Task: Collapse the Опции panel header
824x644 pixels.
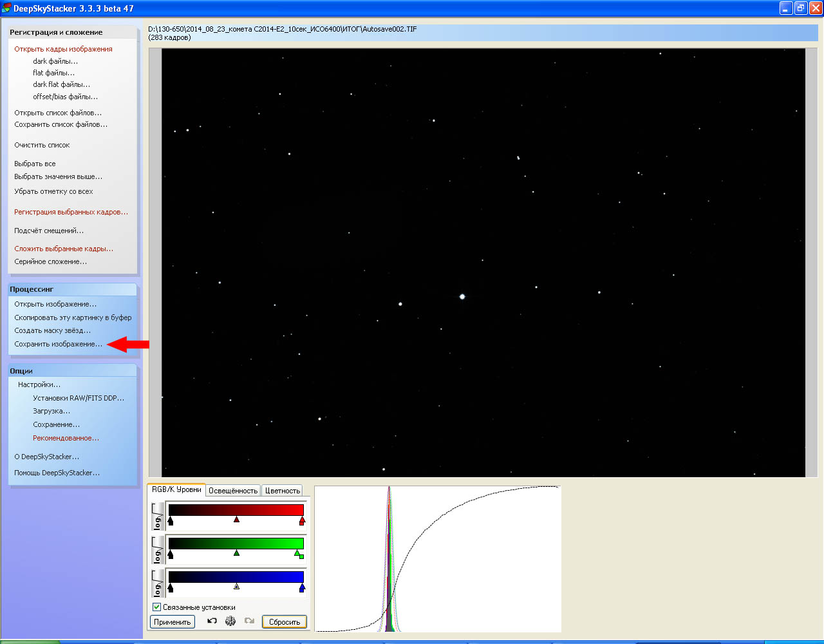Action: (73, 371)
